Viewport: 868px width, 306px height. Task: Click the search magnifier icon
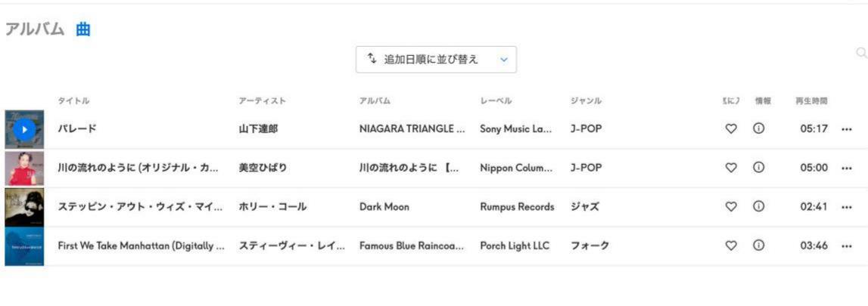click(861, 53)
